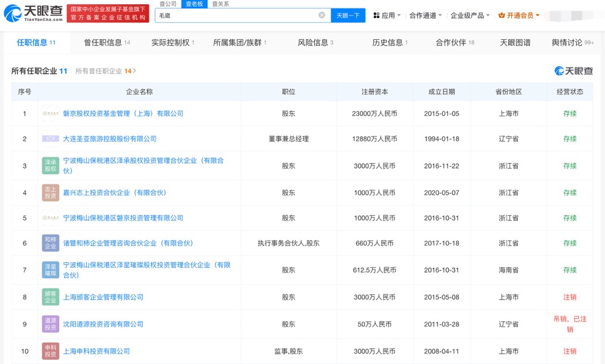Image resolution: width=605 pixels, height=364 pixels.
Task: Click the 天眼一下 search button
Action: (x=348, y=15)
